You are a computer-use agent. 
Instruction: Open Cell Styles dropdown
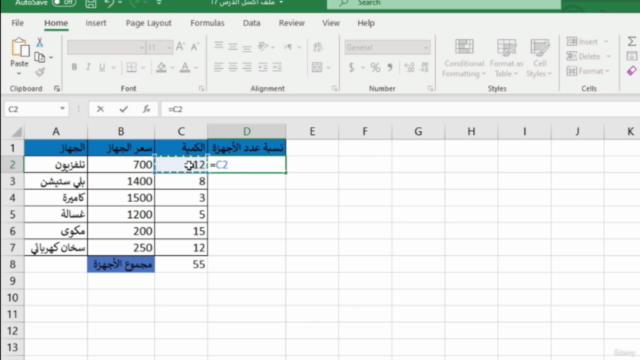(x=539, y=58)
